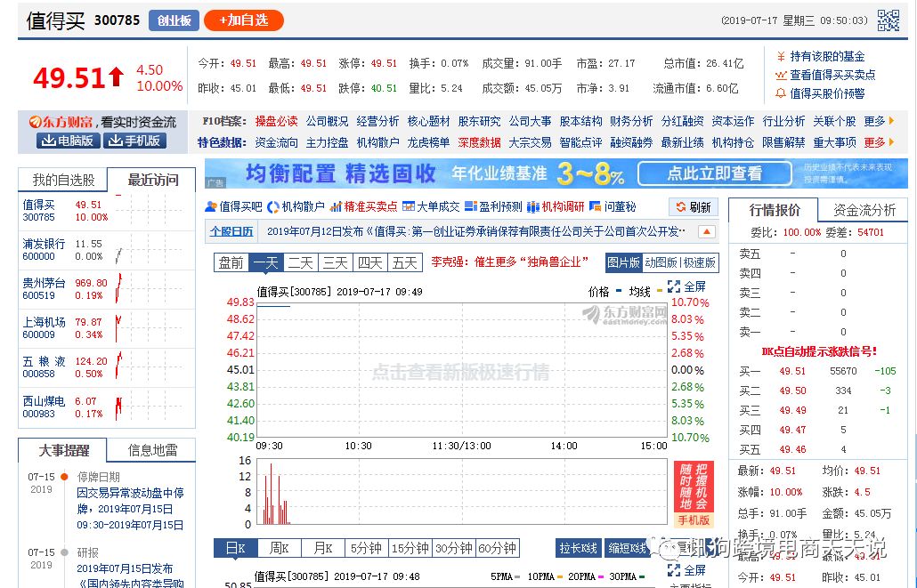Click the 缩短K线 button
Screen dimensions: 917x588
point(627,548)
